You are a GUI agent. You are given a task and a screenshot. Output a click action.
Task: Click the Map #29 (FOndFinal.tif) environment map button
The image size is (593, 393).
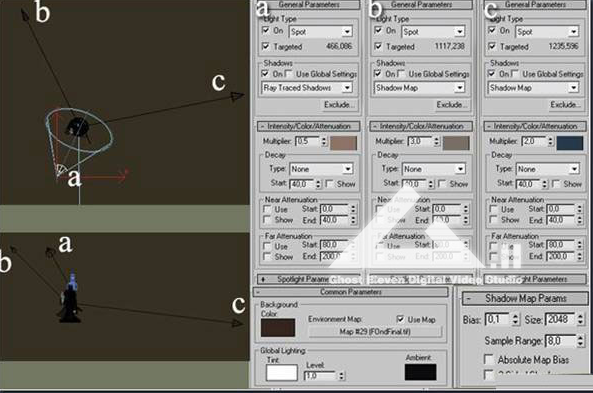click(x=375, y=332)
